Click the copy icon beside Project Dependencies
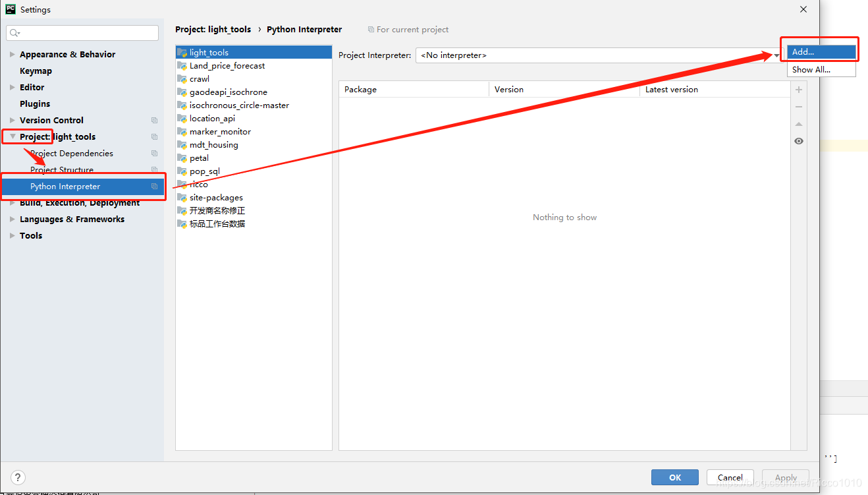This screenshot has width=868, height=495. 154,154
